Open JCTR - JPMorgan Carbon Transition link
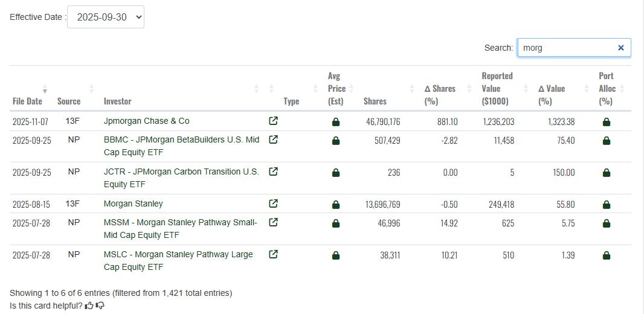 pyautogui.click(x=181, y=178)
